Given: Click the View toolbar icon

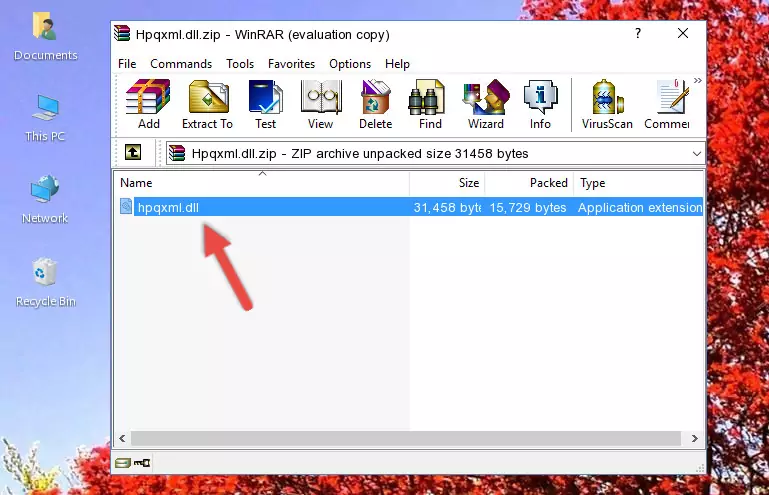Looking at the screenshot, I should [321, 104].
